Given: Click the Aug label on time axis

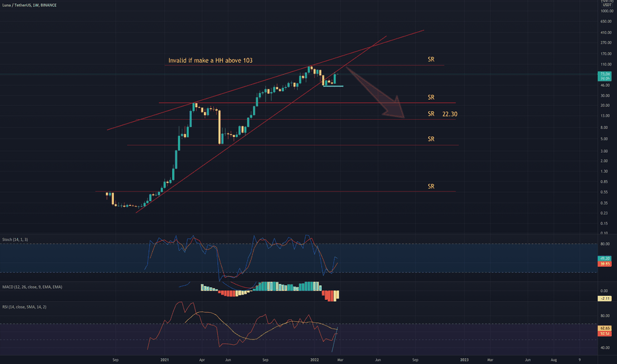Looking at the screenshot, I should [x=553, y=359].
